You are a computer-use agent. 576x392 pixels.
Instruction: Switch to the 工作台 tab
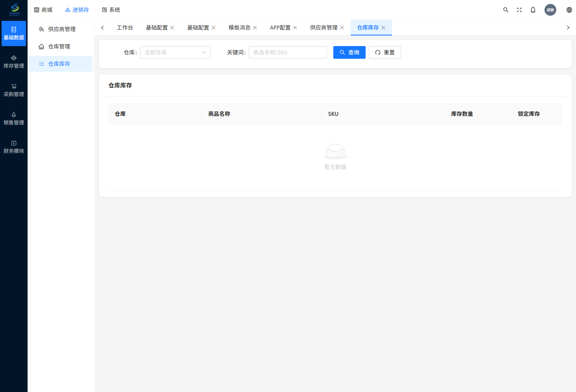125,28
